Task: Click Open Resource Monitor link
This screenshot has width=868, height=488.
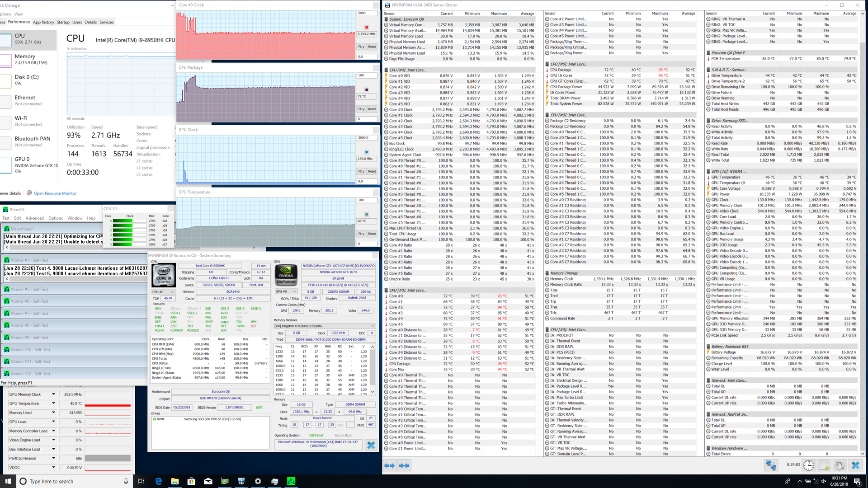Action: [55, 193]
